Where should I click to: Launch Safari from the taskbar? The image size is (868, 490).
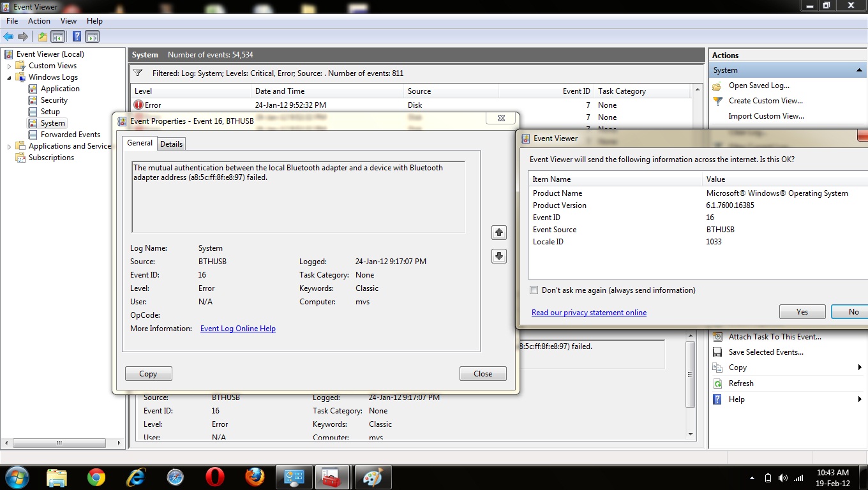tap(176, 477)
